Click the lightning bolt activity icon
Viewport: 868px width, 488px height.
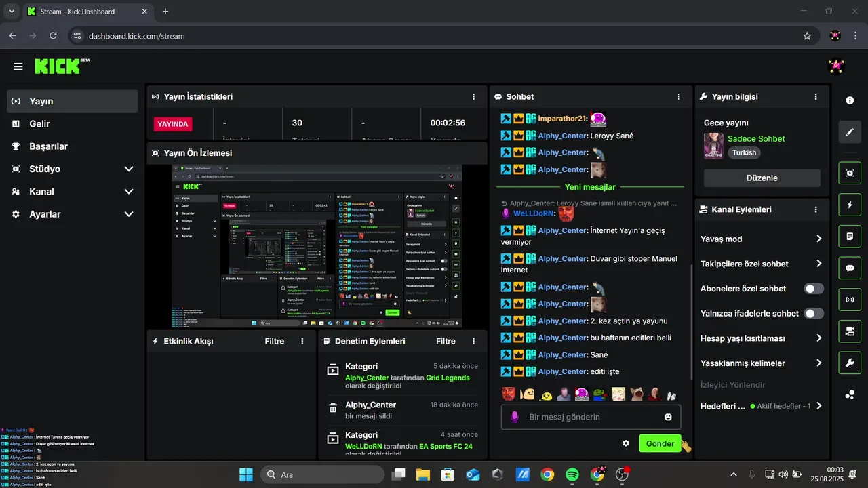(x=850, y=205)
